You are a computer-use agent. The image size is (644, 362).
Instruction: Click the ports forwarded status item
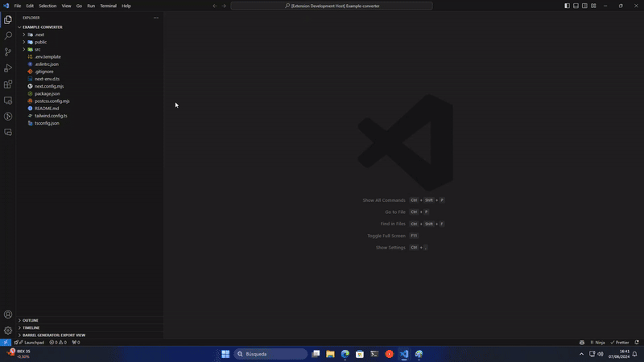click(76, 343)
